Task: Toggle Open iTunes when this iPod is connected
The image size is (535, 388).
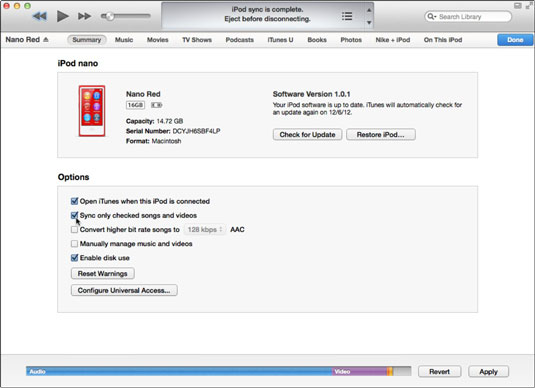Action: point(74,201)
